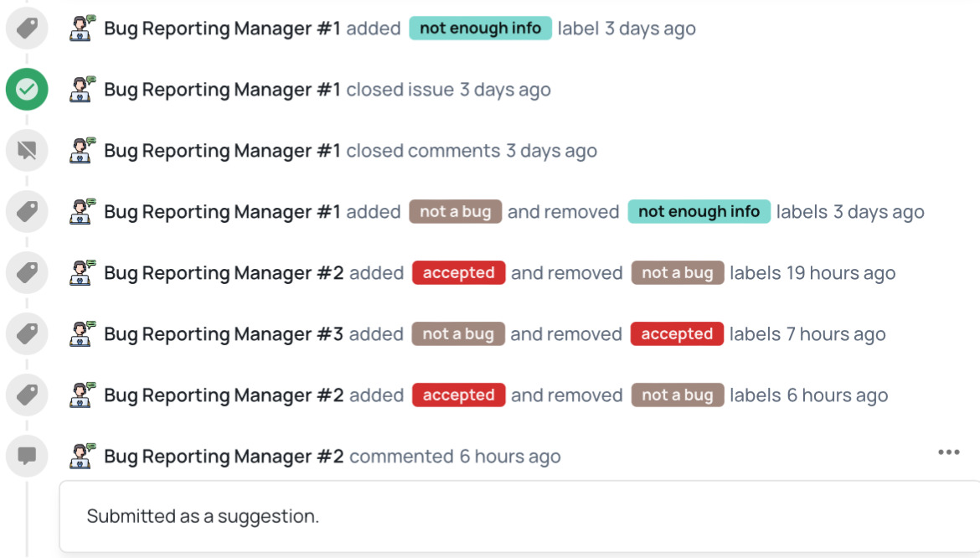Image resolution: width=980 pixels, height=558 pixels.
Task: Click the tag icon for the 7 hours ago event
Action: tap(27, 334)
